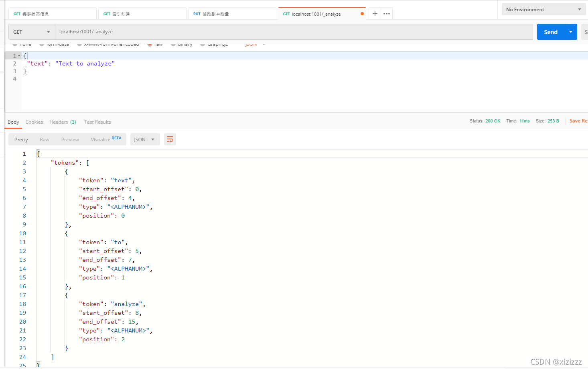This screenshot has width=588, height=369.
Task: Switch to the 索引创建 request tab
Action: tap(142, 14)
